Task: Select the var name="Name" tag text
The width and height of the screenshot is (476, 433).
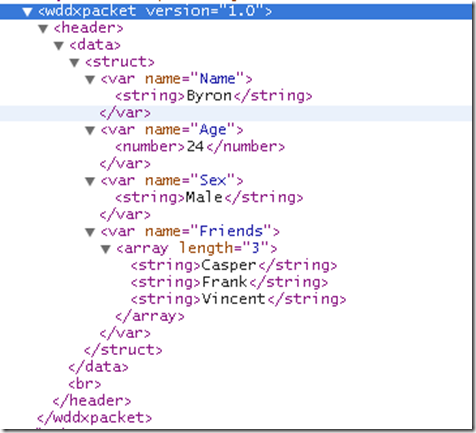Action: (177, 79)
